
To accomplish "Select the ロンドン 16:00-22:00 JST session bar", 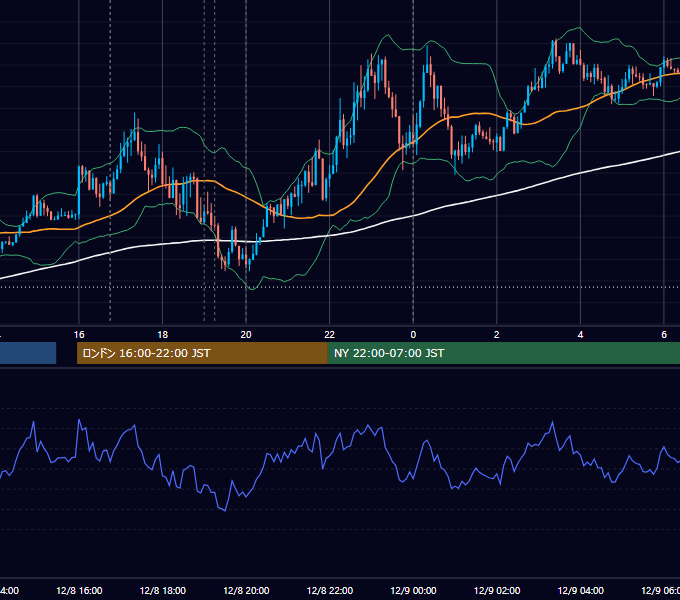I will pos(202,353).
